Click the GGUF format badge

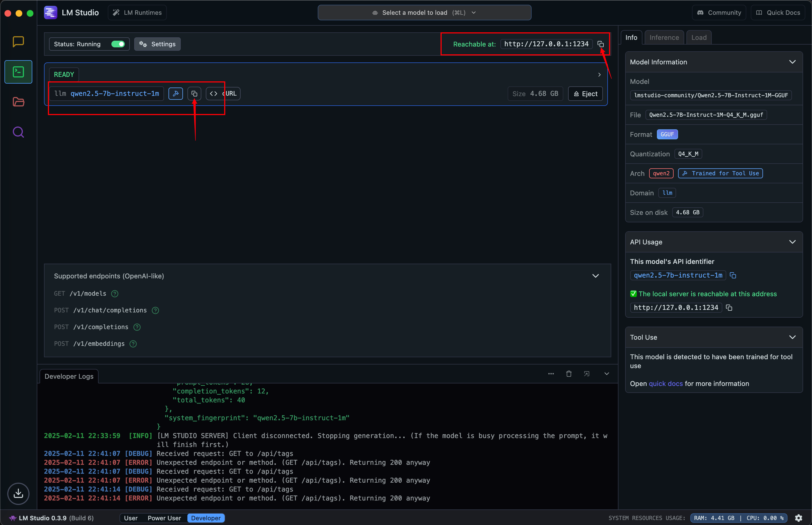(667, 134)
